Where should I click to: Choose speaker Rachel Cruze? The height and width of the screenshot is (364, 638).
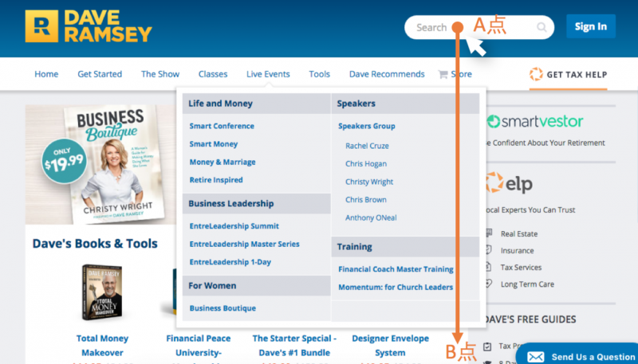367,146
